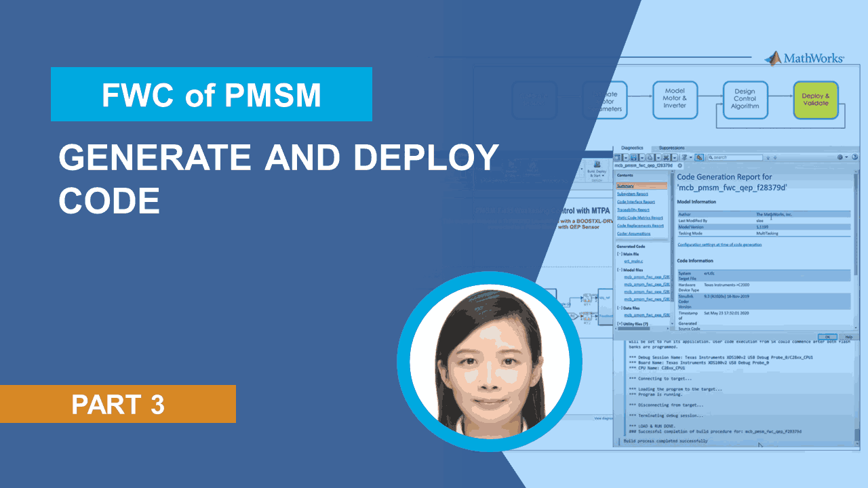Select the Diagnostics tab
This screenshot has width=868, height=488.
pos(632,148)
